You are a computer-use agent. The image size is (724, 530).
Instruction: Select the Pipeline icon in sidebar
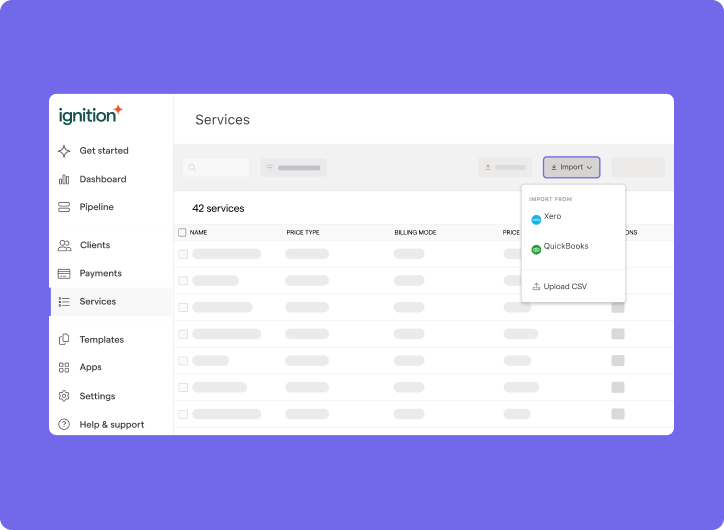[64, 207]
